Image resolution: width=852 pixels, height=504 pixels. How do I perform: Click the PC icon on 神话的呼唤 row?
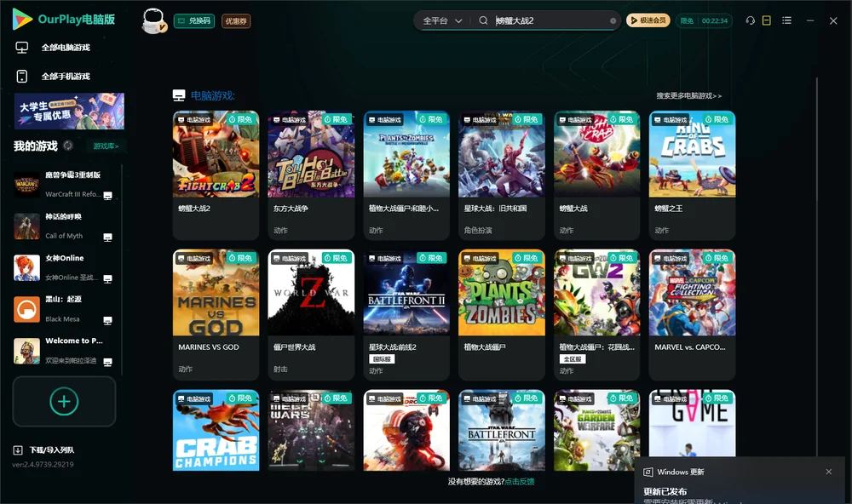[107, 238]
